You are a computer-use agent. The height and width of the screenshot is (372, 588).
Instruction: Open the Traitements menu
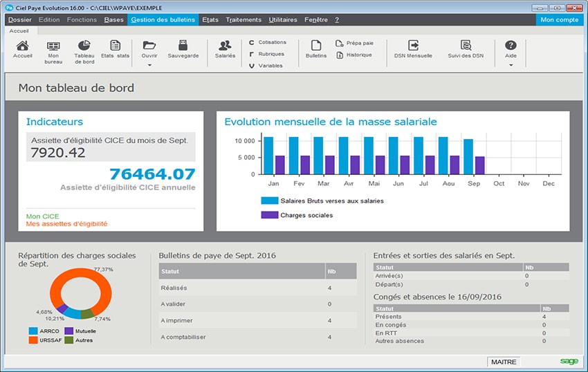[244, 20]
